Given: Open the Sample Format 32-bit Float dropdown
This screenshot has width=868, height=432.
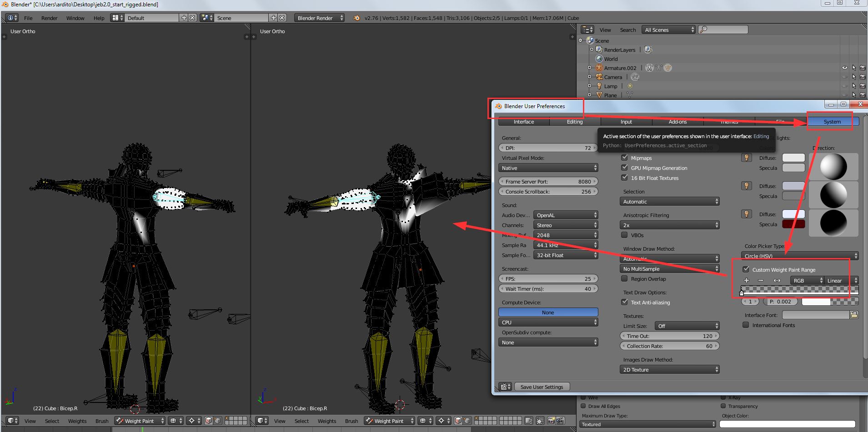Looking at the screenshot, I should (x=565, y=255).
